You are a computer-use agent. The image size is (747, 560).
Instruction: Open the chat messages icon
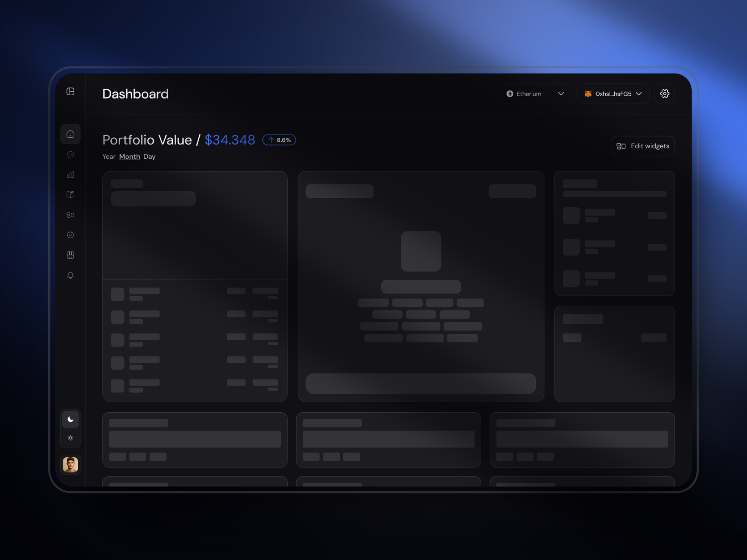[70, 154]
